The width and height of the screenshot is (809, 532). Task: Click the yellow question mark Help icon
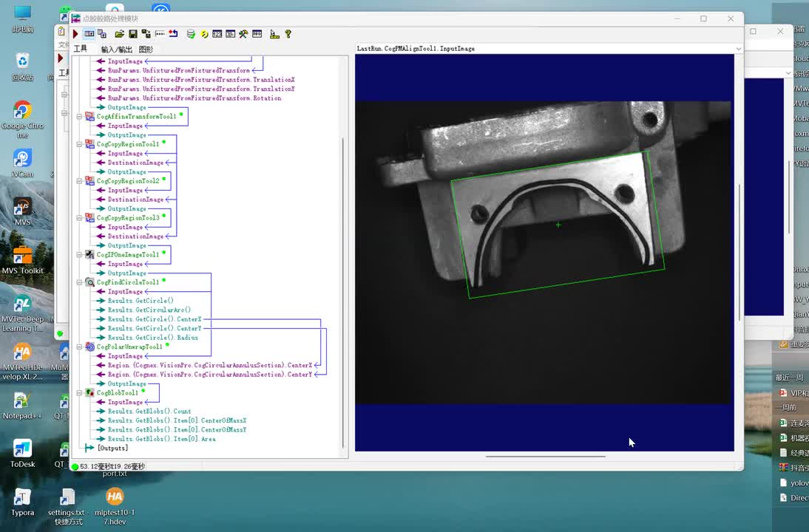click(x=288, y=34)
